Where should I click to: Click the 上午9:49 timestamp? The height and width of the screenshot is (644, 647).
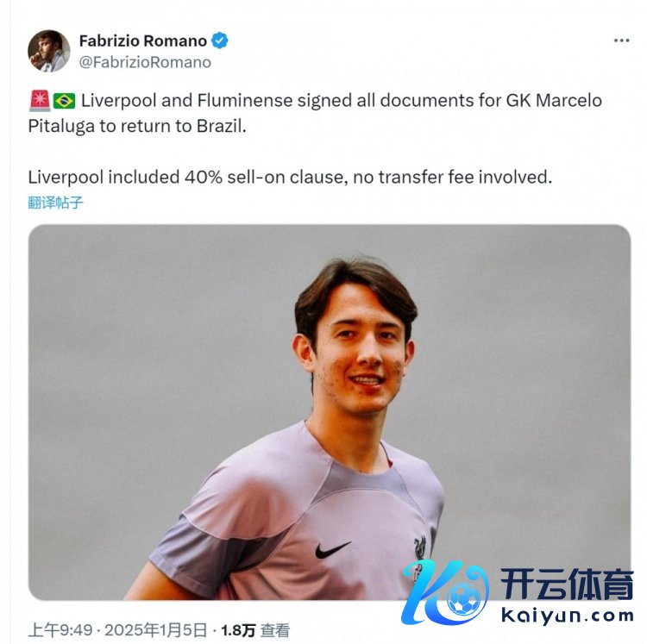pos(60,630)
